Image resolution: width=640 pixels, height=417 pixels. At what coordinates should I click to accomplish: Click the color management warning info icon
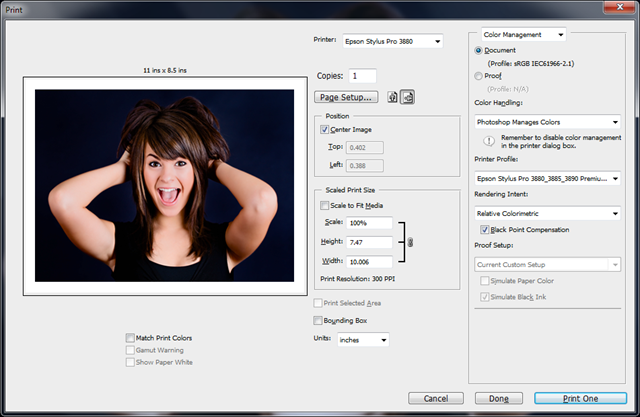(x=489, y=141)
